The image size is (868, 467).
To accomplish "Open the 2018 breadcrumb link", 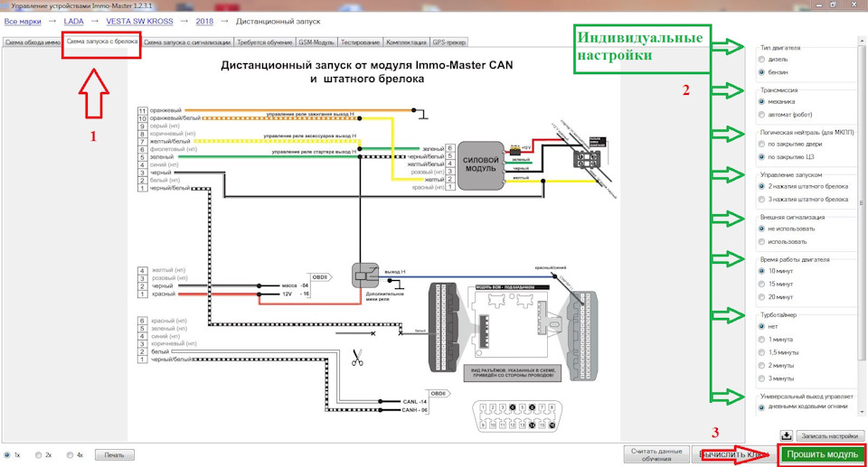I will coord(204,22).
